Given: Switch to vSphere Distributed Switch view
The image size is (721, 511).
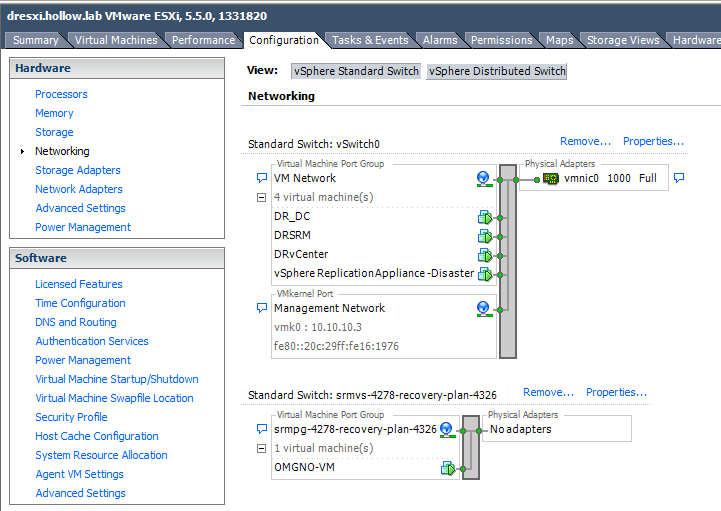Looking at the screenshot, I should [x=497, y=71].
